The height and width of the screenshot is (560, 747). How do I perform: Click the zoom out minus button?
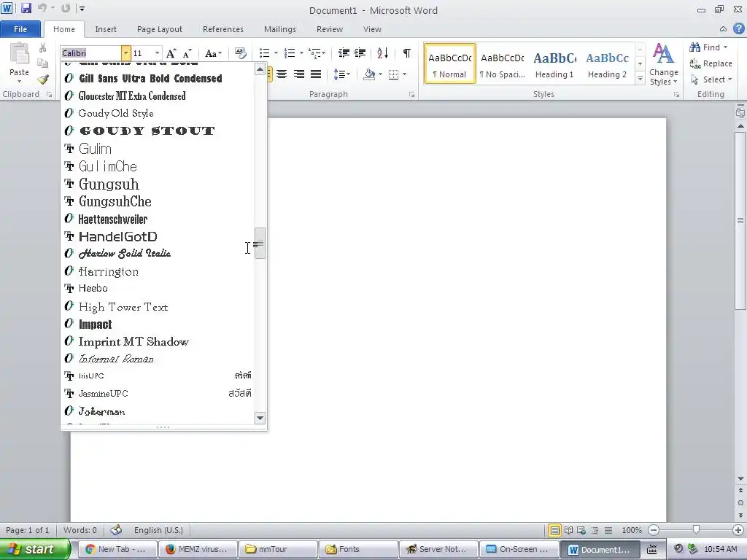(654, 530)
